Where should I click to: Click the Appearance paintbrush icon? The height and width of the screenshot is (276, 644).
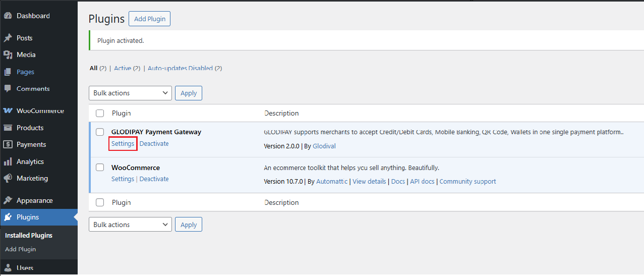point(8,200)
